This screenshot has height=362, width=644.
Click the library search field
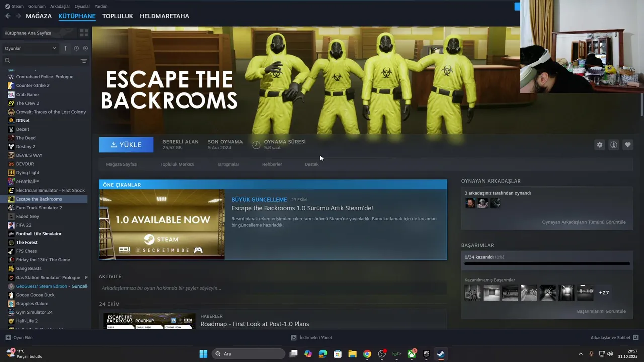[x=41, y=61]
